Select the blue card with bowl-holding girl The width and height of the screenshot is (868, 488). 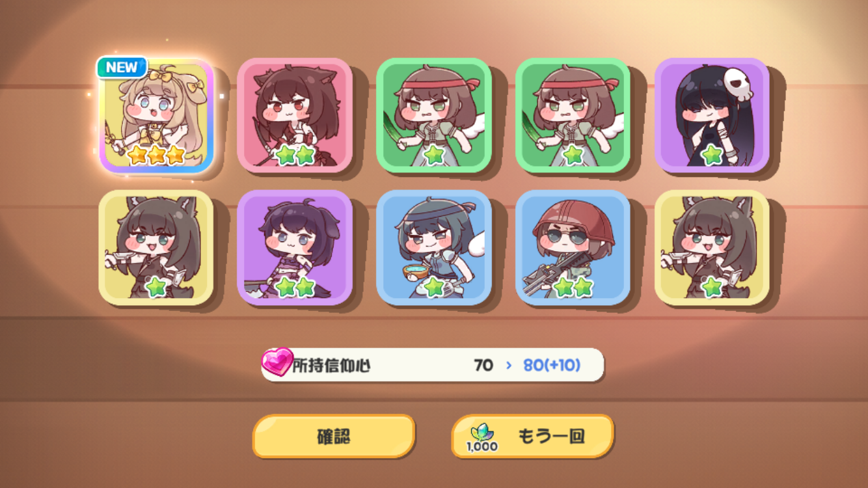pyautogui.click(x=434, y=248)
